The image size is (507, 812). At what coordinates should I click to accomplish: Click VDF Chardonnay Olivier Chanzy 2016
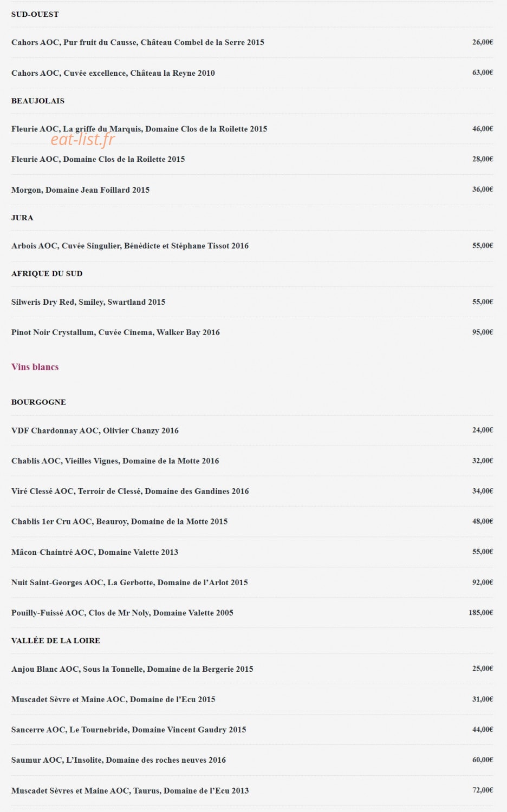95,430
